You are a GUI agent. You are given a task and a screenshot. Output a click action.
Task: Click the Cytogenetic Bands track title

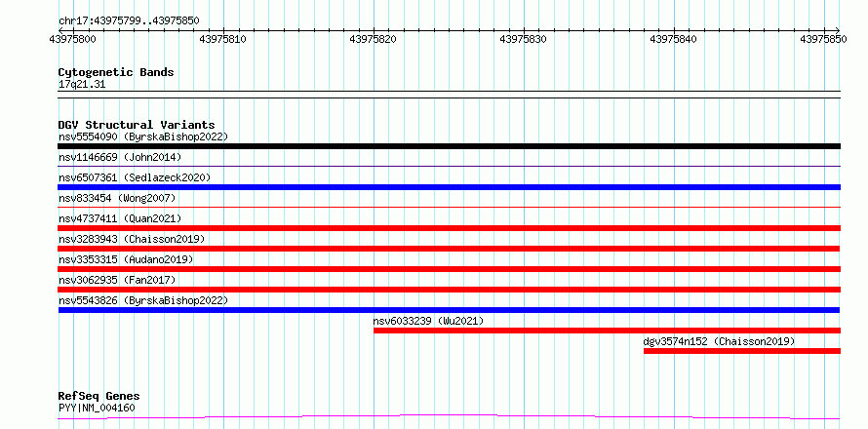tap(116, 72)
